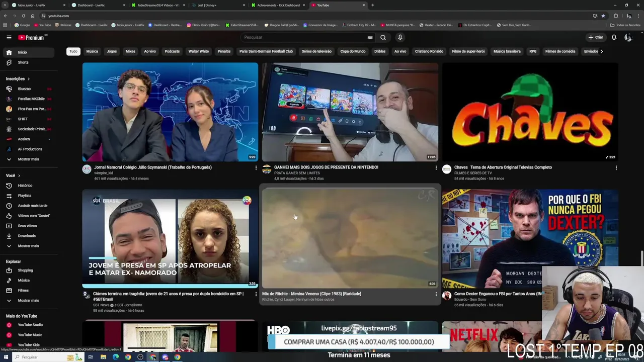This screenshot has width=644, height=362.
Task: Open options menu for Jornal Namoral video
Action: tap(256, 168)
